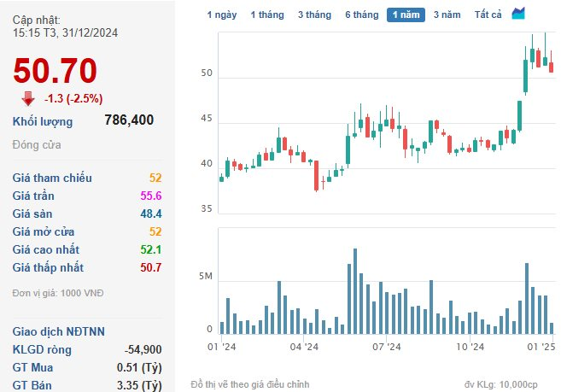Click the 'đv KLg: 10,000cp' note
The width and height of the screenshot is (561, 392).
click(501, 385)
